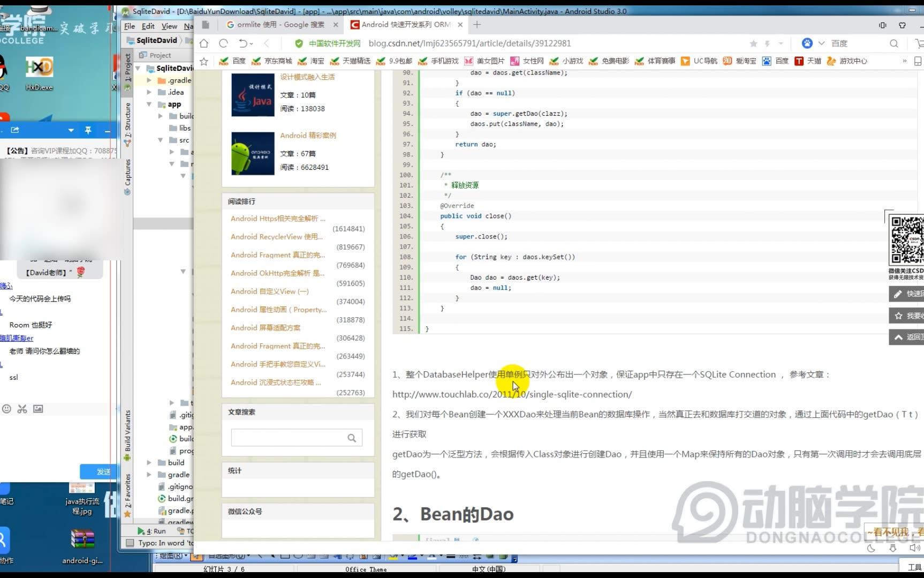Expand the gradle folder in project tree

149,475
